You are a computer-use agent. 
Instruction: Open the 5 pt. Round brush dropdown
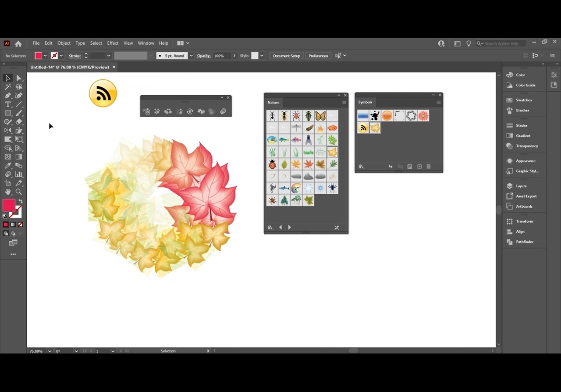coord(191,56)
